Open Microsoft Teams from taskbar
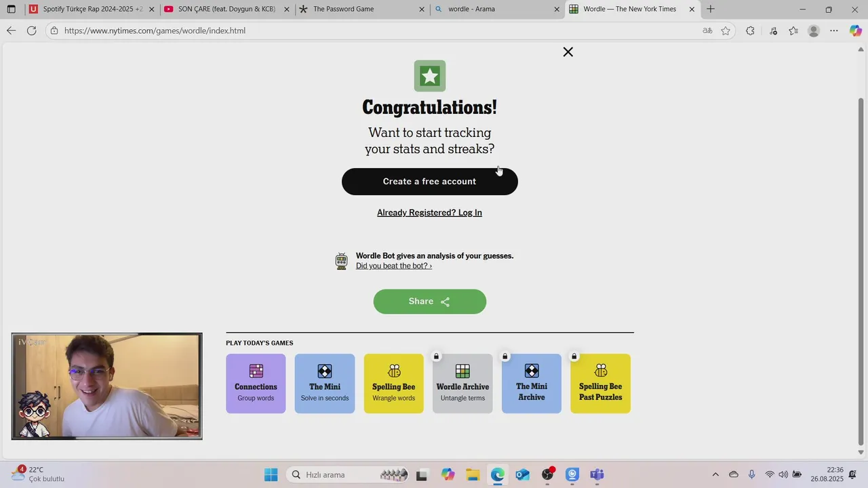This screenshot has height=488, width=868. [x=597, y=474]
